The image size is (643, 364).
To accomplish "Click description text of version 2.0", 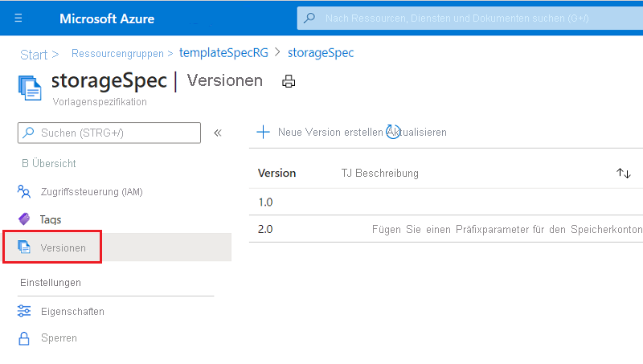I will [x=507, y=230].
